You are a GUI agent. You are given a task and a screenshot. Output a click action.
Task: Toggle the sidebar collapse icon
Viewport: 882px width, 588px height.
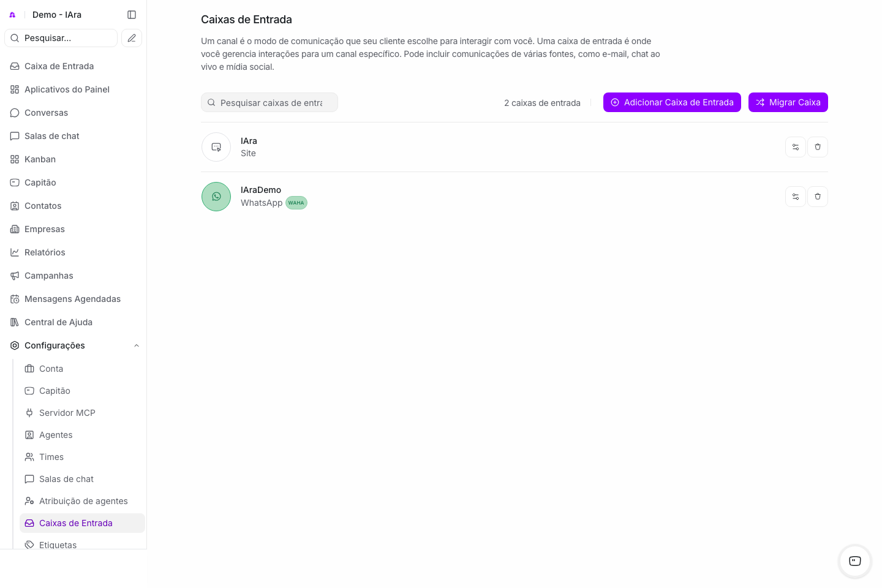132,15
